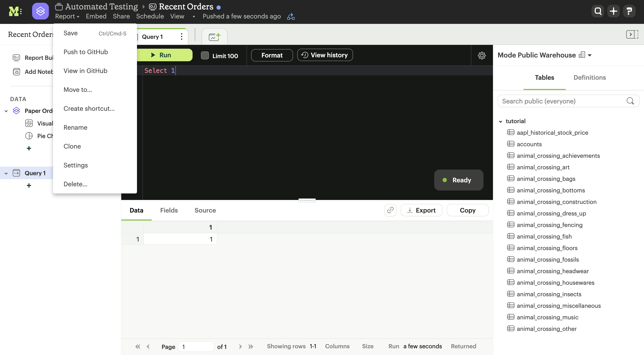Viewport: 644px width, 355px height.
Task: Collapse Query 1 in the sidebar
Action: tap(6, 173)
